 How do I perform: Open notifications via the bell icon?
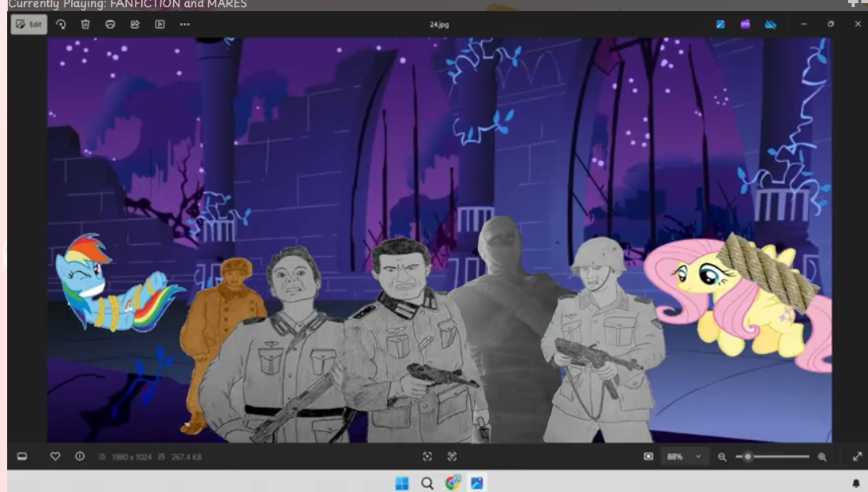[856, 483]
